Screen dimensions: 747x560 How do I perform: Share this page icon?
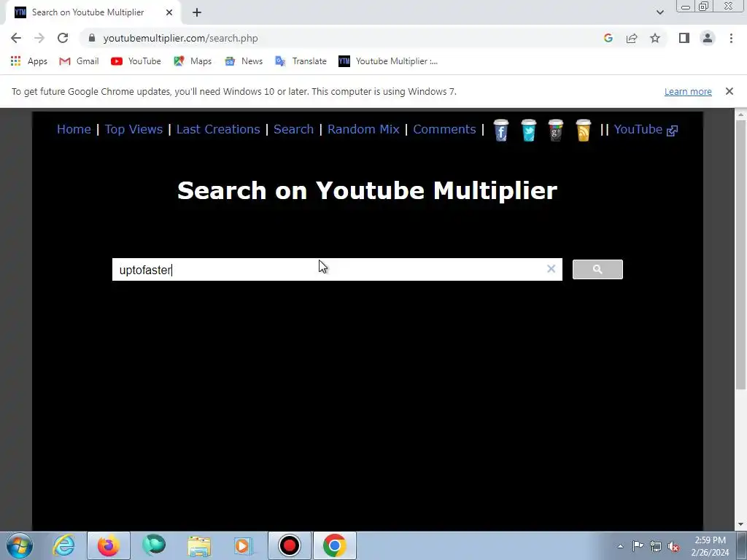(x=632, y=38)
